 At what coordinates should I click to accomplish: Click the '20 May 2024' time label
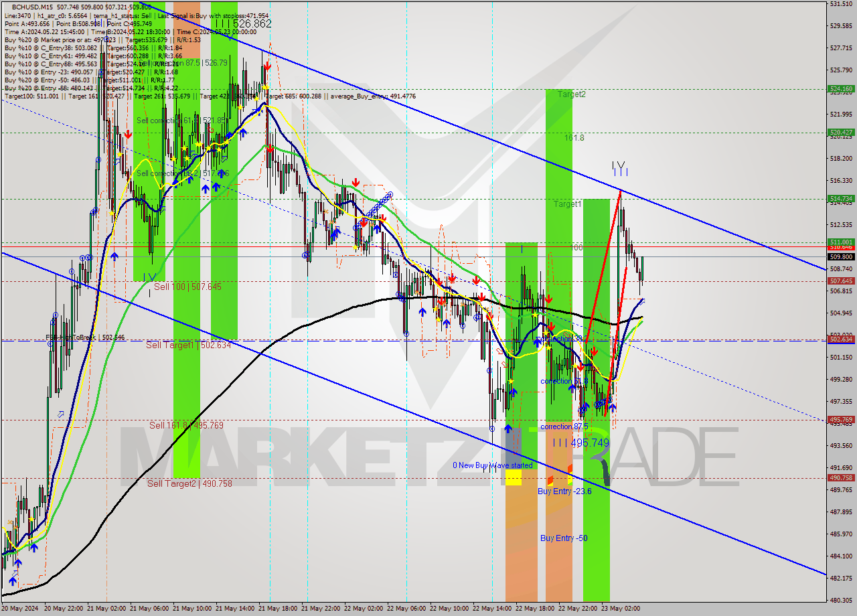(19, 609)
